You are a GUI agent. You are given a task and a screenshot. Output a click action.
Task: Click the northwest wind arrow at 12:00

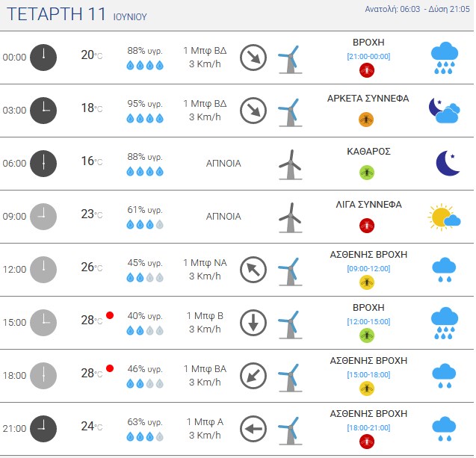(253, 270)
